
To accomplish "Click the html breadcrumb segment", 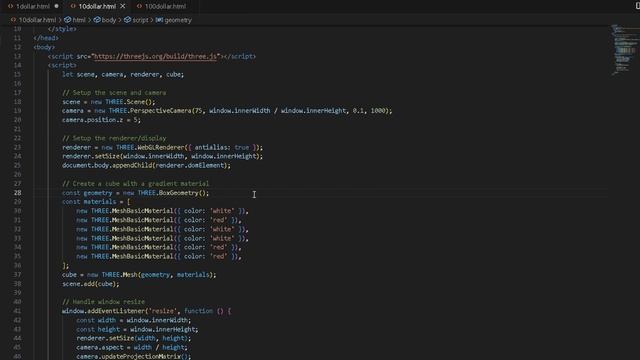I will coord(79,20).
